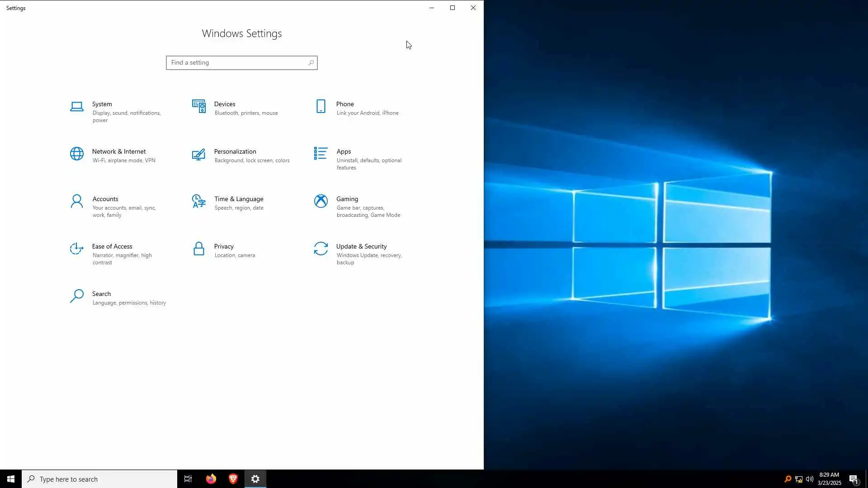Open Accounts person icon
Viewport: 868px width, 488px height.
coord(77,202)
